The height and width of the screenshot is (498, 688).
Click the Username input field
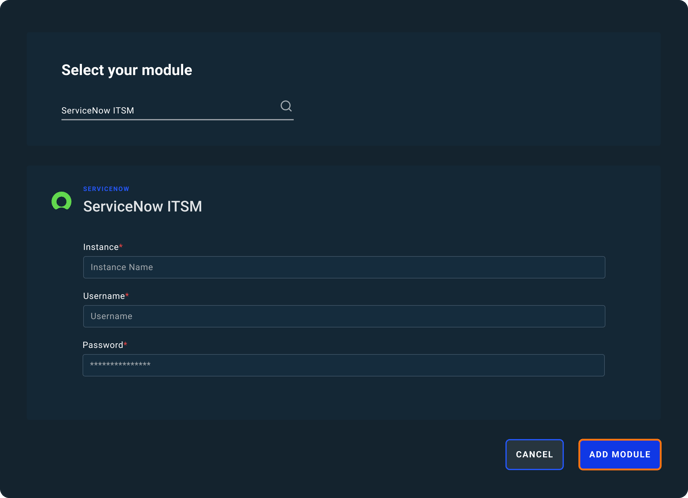click(x=344, y=316)
